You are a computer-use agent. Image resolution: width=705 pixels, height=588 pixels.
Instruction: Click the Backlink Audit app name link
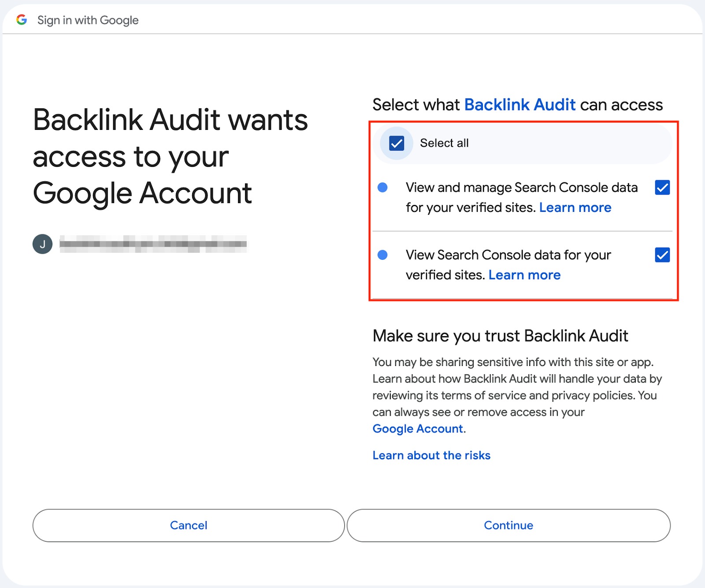[520, 105]
